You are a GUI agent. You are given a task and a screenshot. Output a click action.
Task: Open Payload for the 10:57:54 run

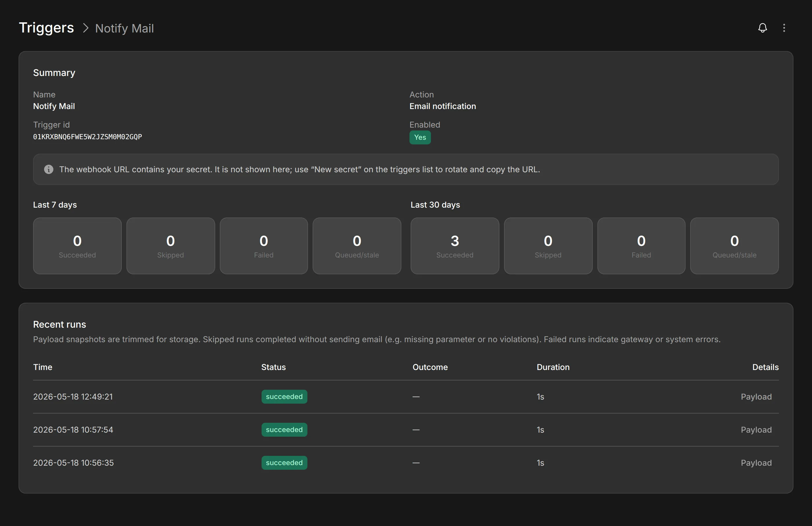[756, 430]
